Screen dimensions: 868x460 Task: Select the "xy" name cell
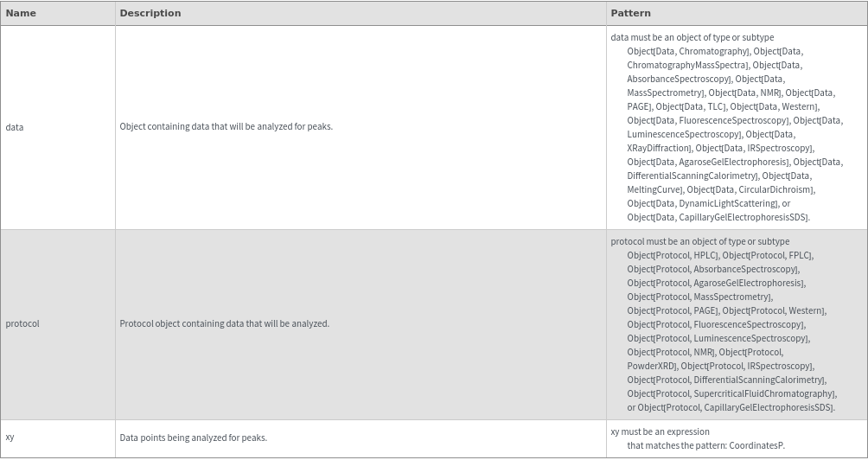click(x=10, y=437)
